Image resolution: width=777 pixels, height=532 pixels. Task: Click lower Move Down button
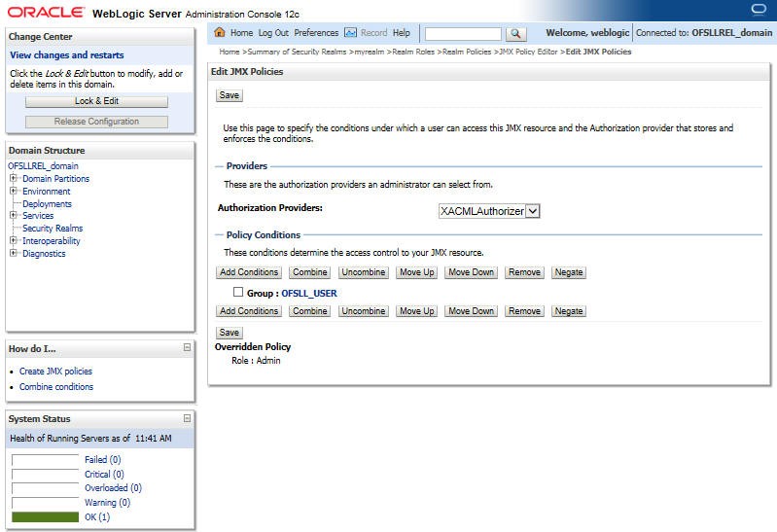pos(471,311)
